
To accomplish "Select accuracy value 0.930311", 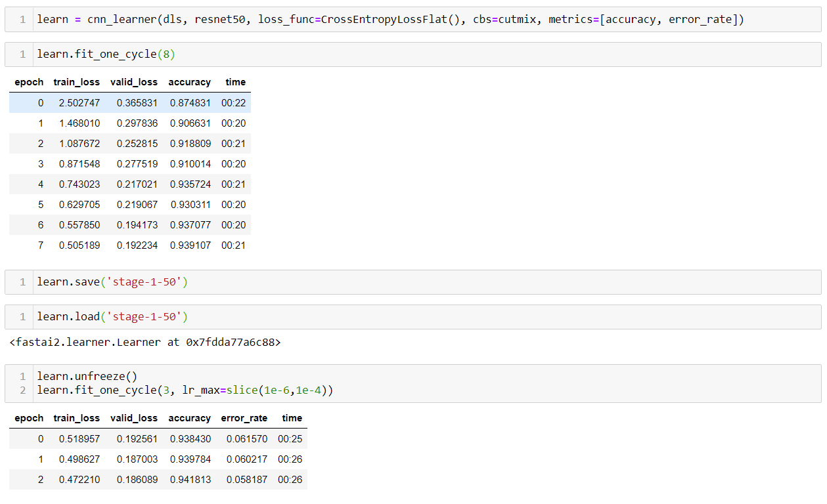I will coord(190,205).
